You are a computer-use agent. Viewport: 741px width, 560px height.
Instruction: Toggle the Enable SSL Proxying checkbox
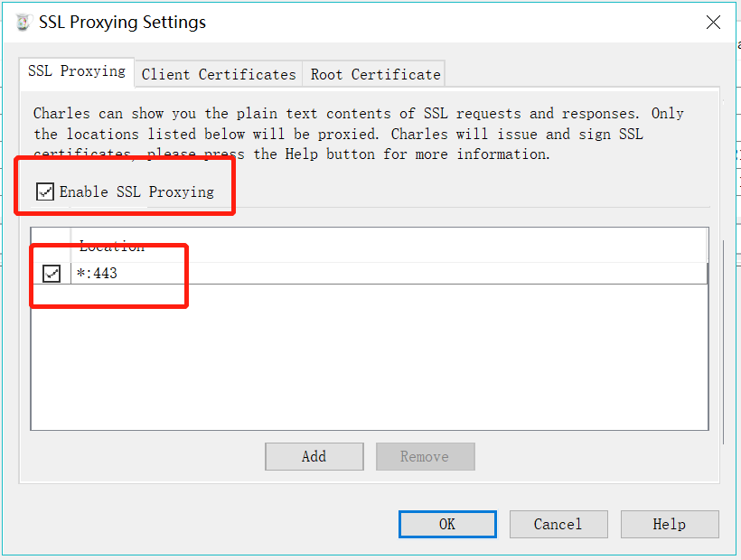[x=45, y=191]
